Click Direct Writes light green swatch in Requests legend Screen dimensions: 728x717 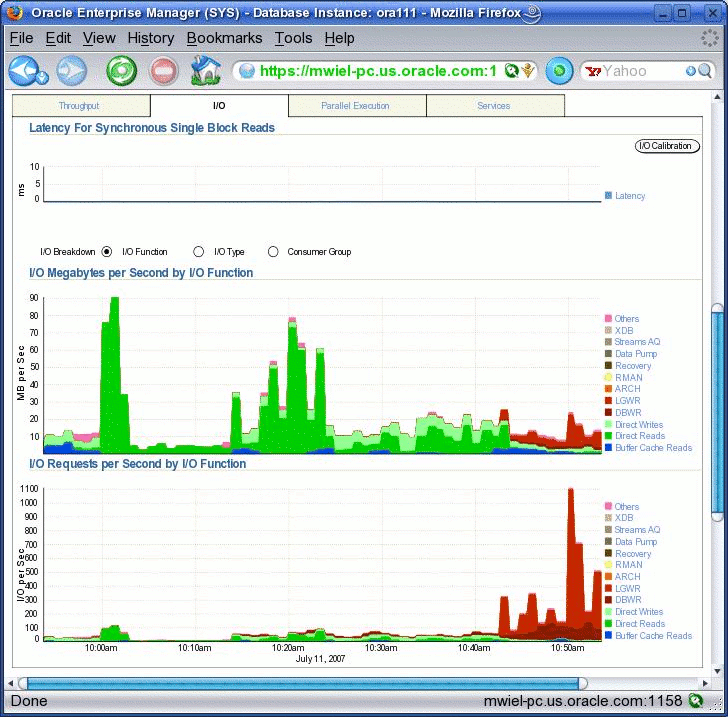[x=608, y=612]
